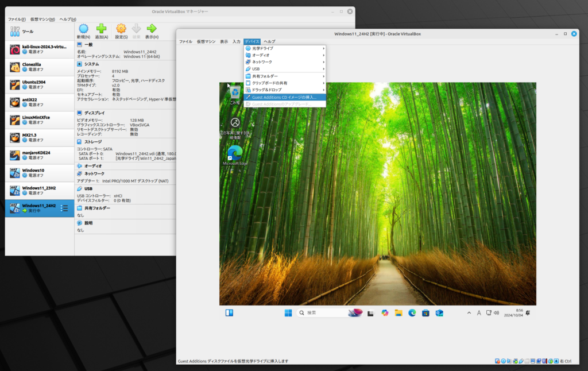Select Guest Additions CD イメージの挿入 menu entry
Screen dimensions: 588x371
tap(284, 97)
